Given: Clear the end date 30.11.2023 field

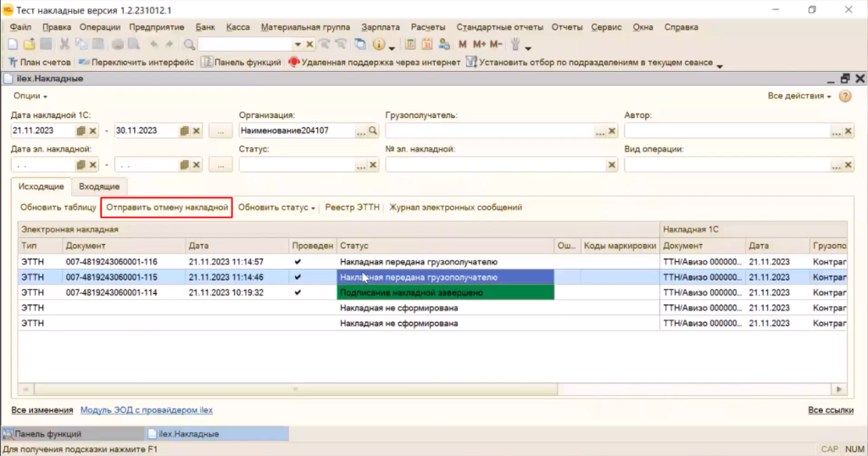Looking at the screenshot, I should pyautogui.click(x=197, y=131).
